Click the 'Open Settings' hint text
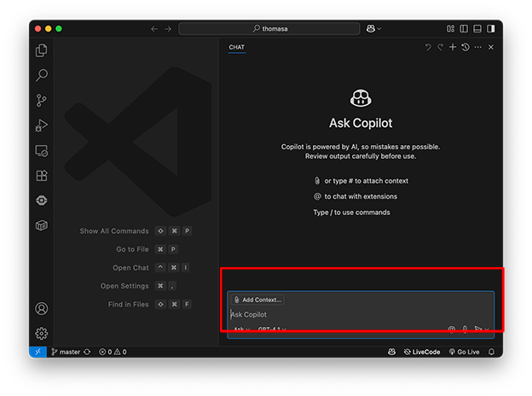This screenshot has width=532, height=396. tap(124, 286)
